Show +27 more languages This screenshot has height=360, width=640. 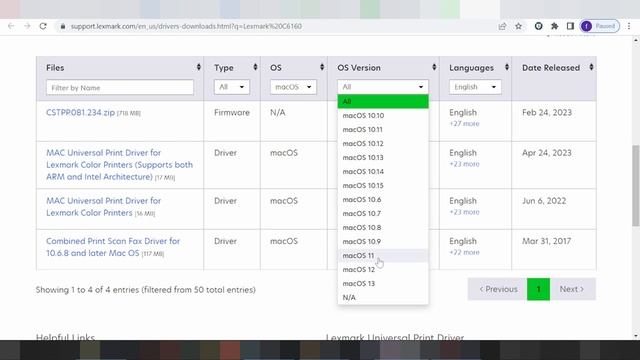pos(464,124)
